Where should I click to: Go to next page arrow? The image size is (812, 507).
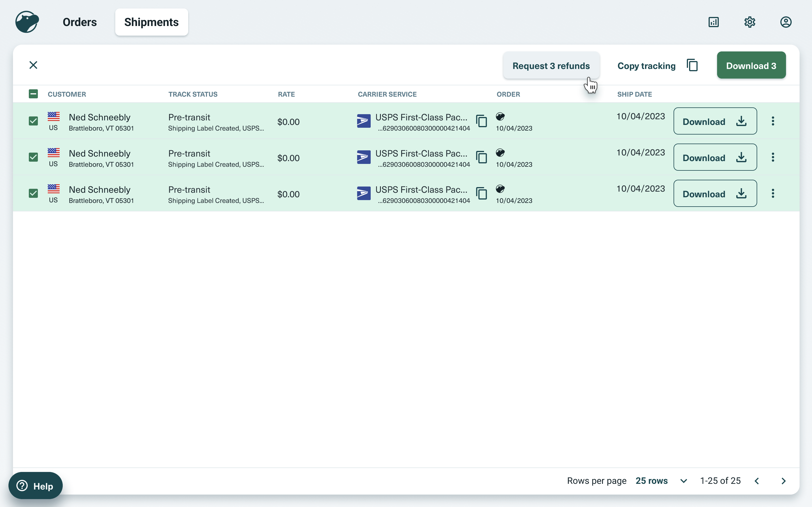783,481
